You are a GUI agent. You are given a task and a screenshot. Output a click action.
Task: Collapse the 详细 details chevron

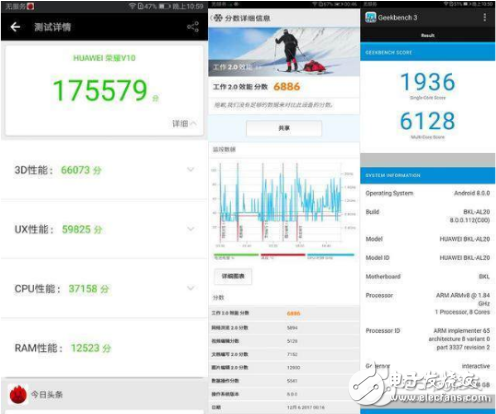point(193,124)
